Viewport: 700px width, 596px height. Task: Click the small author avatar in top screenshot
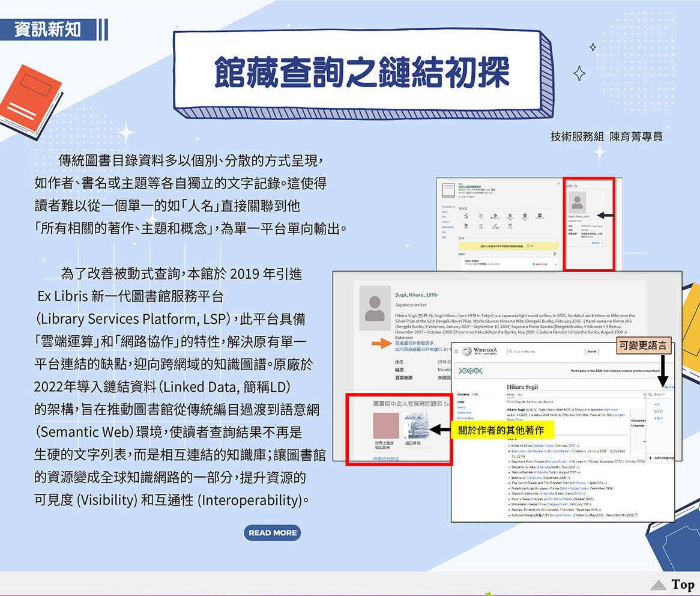pyautogui.click(x=578, y=201)
